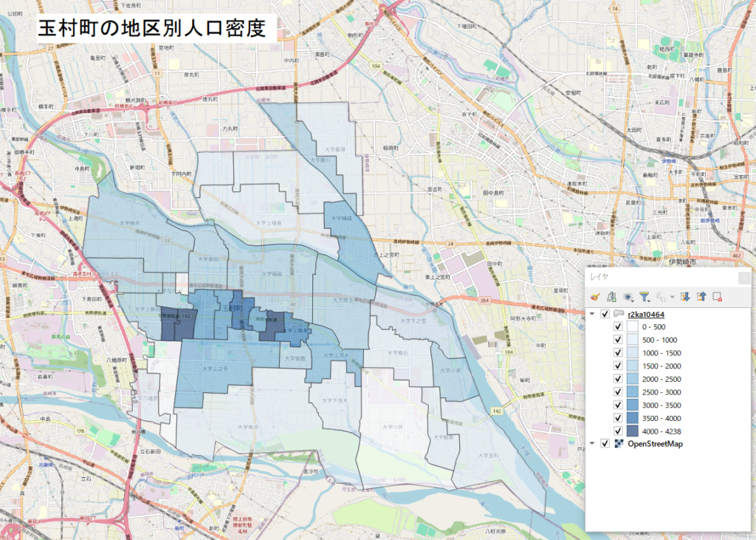Uncheck the OpenStreetMap layer checkbox
756x540 pixels.
coord(605,443)
